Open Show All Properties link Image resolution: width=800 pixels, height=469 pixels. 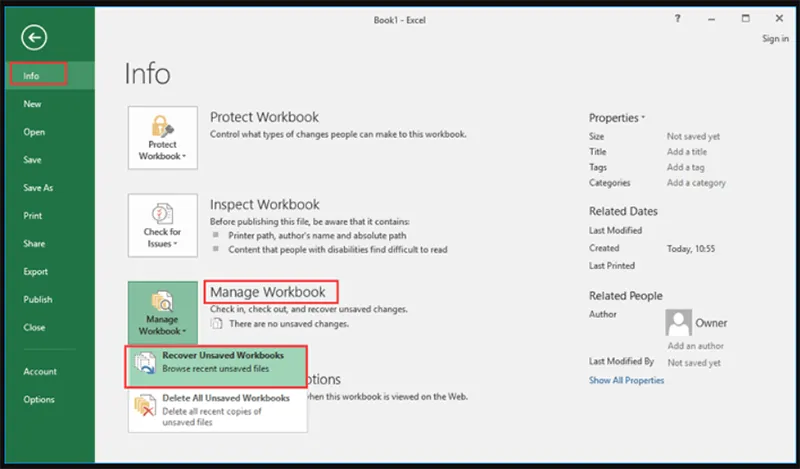627,380
